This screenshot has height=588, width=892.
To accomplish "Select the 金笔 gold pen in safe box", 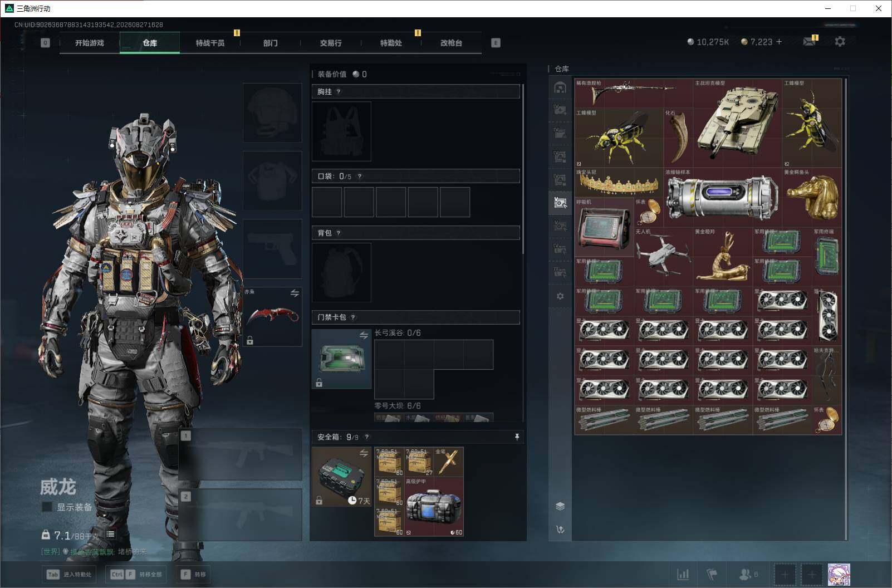I will pyautogui.click(x=449, y=462).
